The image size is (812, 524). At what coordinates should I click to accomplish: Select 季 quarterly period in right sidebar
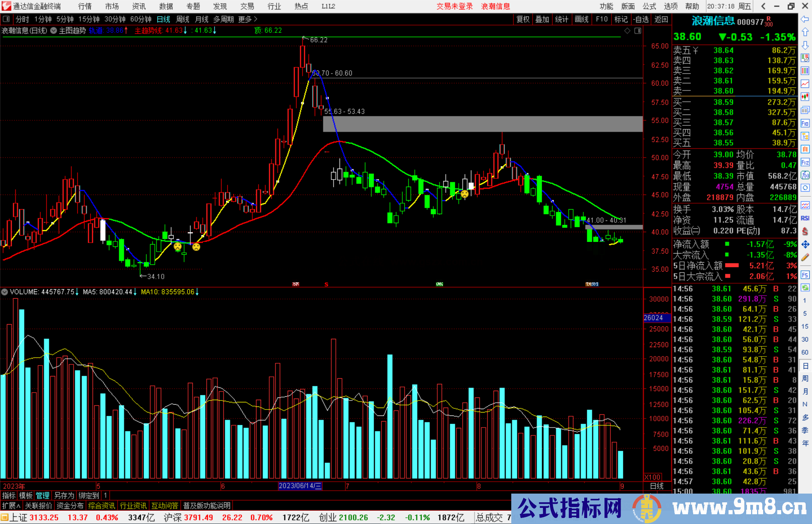805,430
